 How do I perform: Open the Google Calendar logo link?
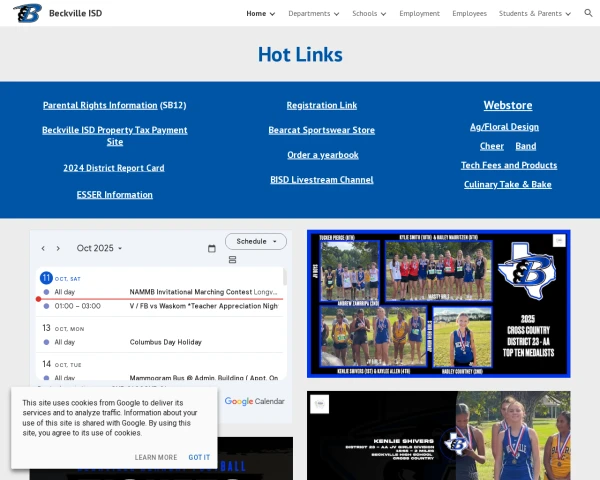(x=254, y=401)
